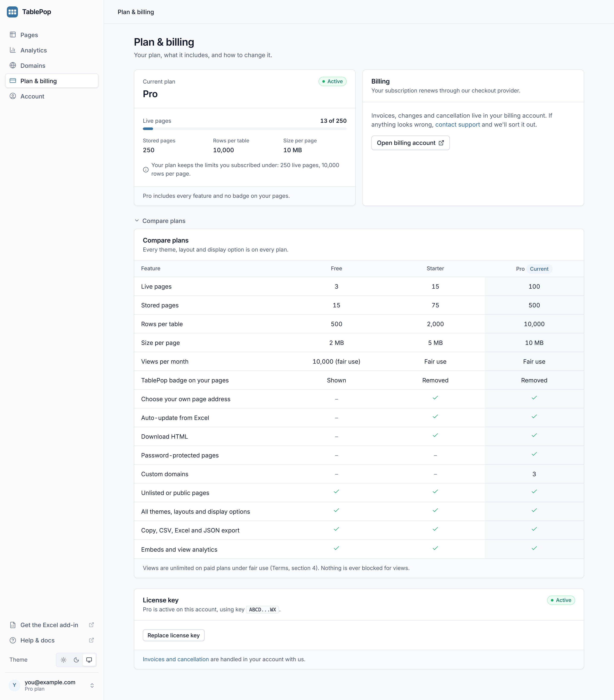This screenshot has height=700, width=614.
Task: Click Replace license key button
Action: pos(174,635)
